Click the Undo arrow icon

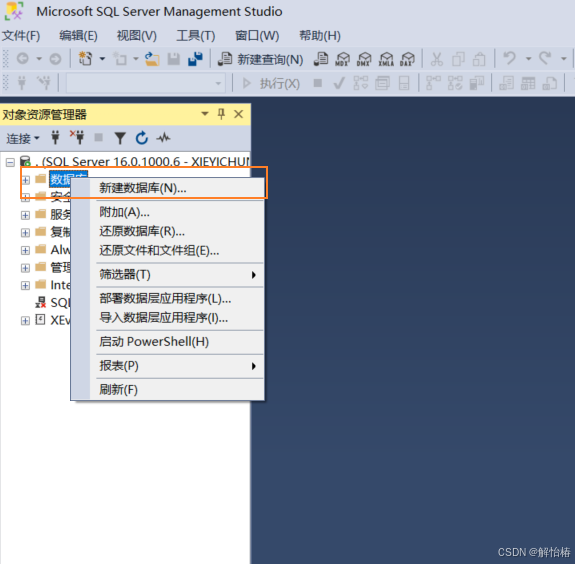(x=509, y=58)
